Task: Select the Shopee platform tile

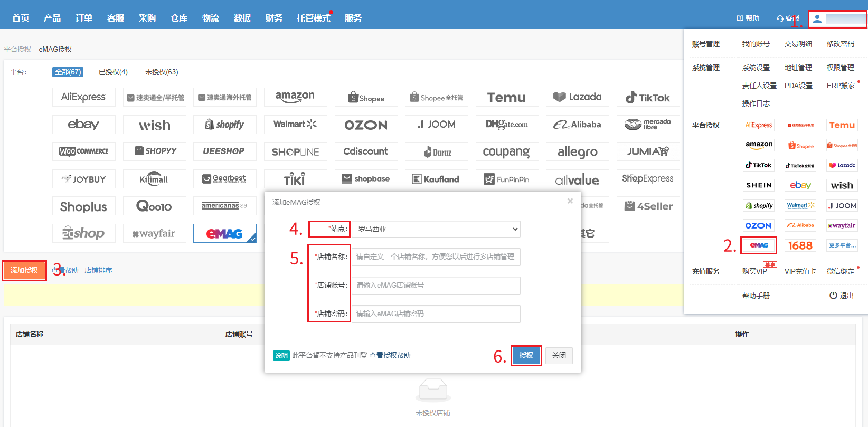Action: coord(366,97)
